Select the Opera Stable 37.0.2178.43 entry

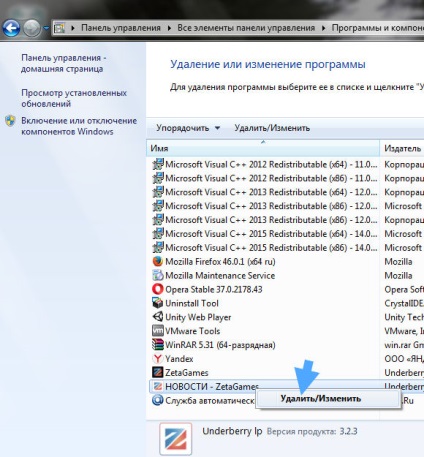[214, 289]
